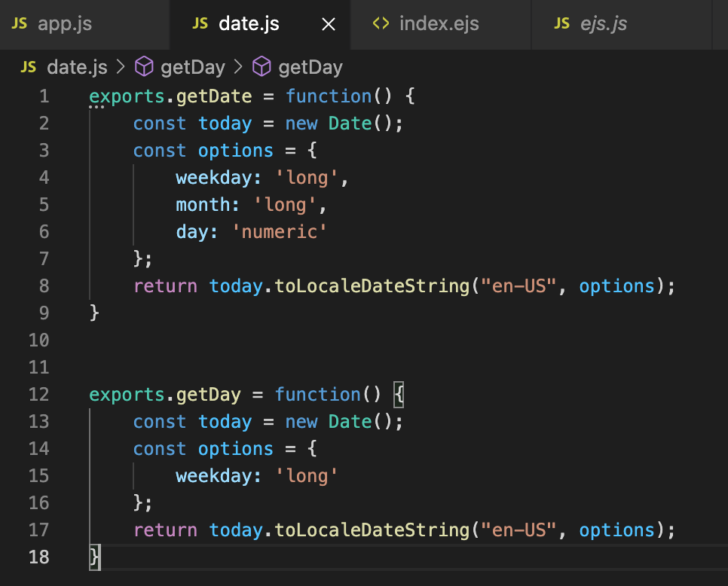728x586 pixels.
Task: Click 'function' keyword on line 1
Action: click(x=329, y=96)
